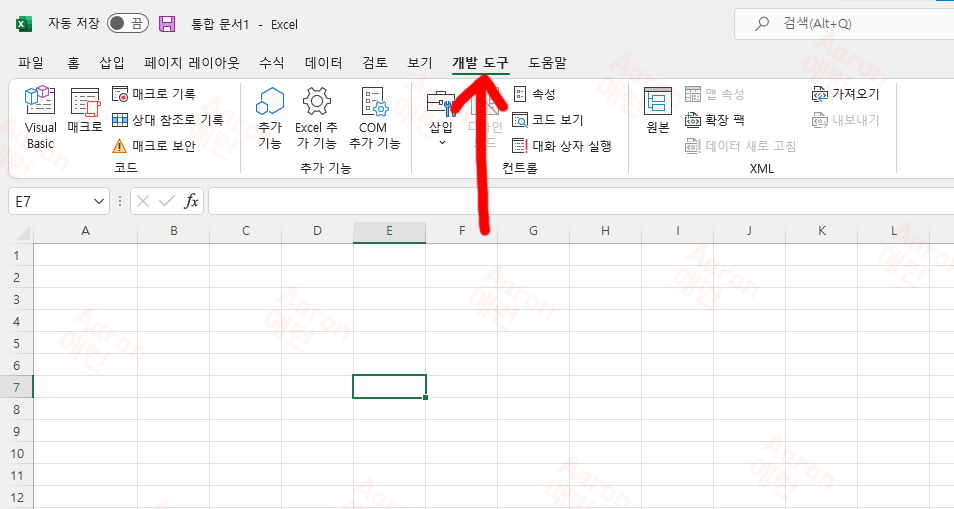Select column L header
This screenshot has width=954, height=509.
tap(894, 231)
